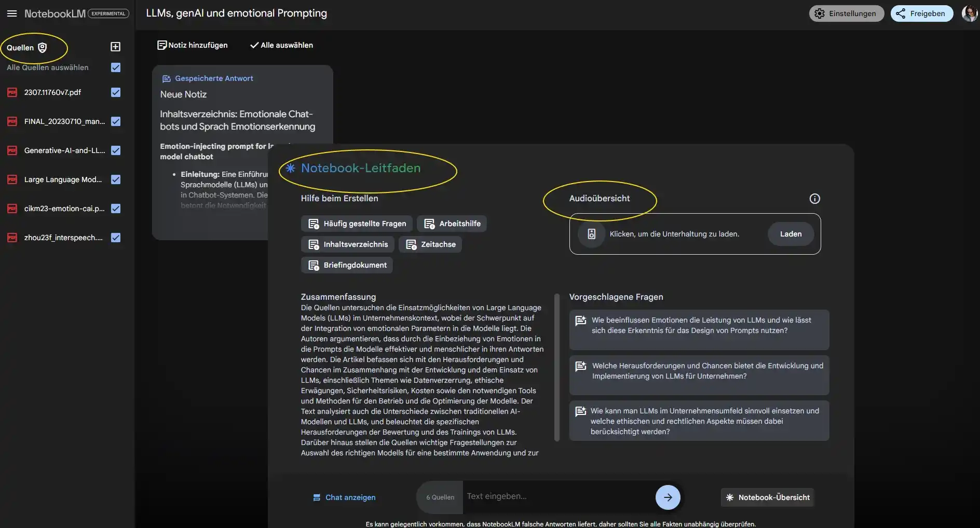
Task: Click Notiz hinzufügen
Action: click(193, 45)
